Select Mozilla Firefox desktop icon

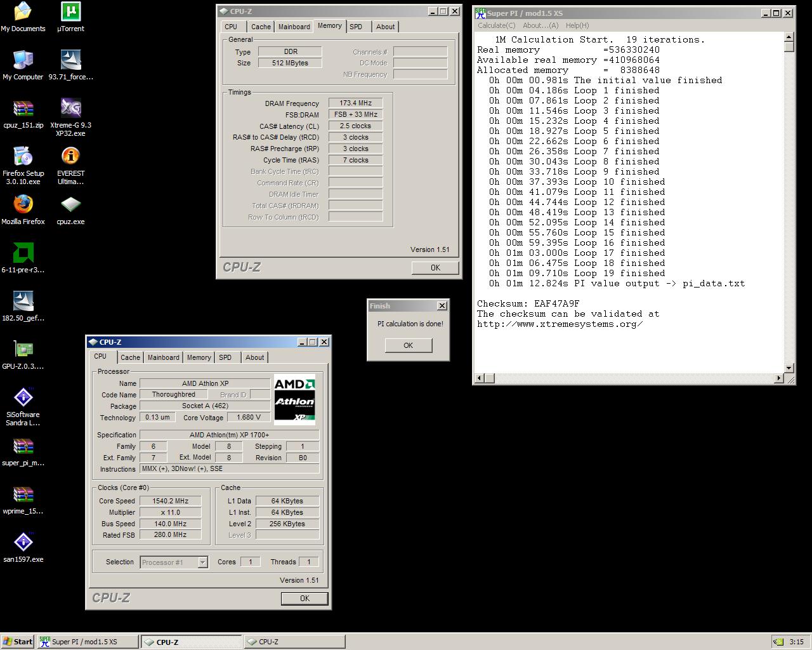[x=23, y=210]
